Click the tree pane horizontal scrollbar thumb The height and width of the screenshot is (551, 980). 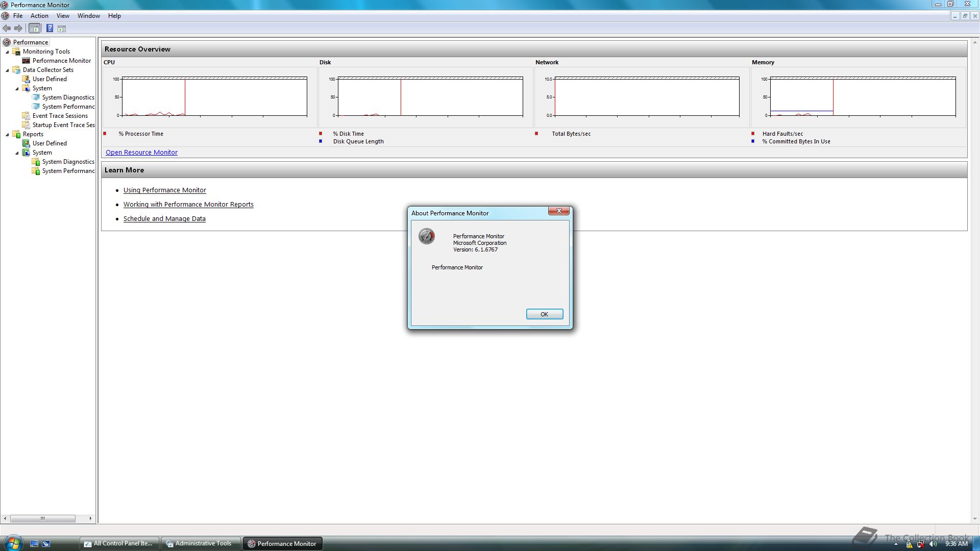(x=43, y=518)
